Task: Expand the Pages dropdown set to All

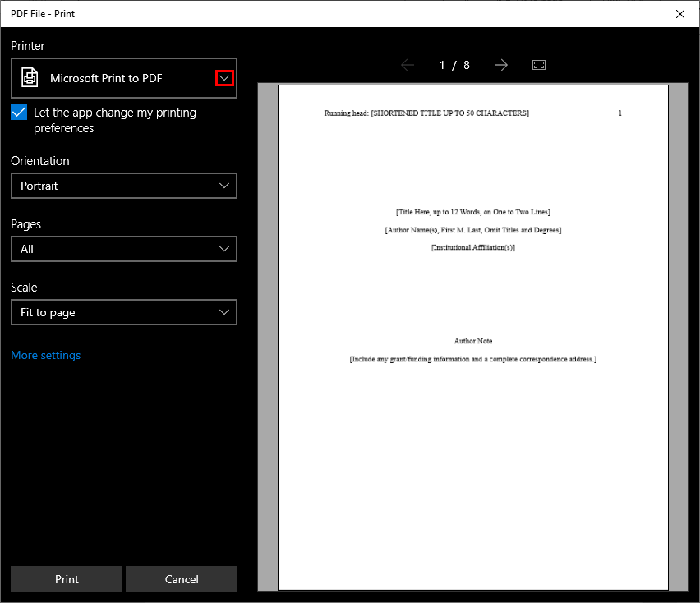Action: tap(123, 249)
